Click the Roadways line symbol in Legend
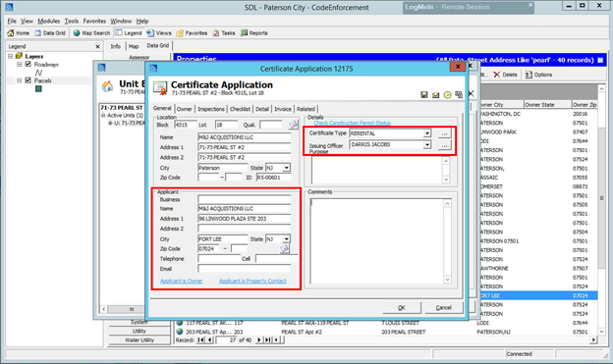613x364 pixels. pos(38,73)
